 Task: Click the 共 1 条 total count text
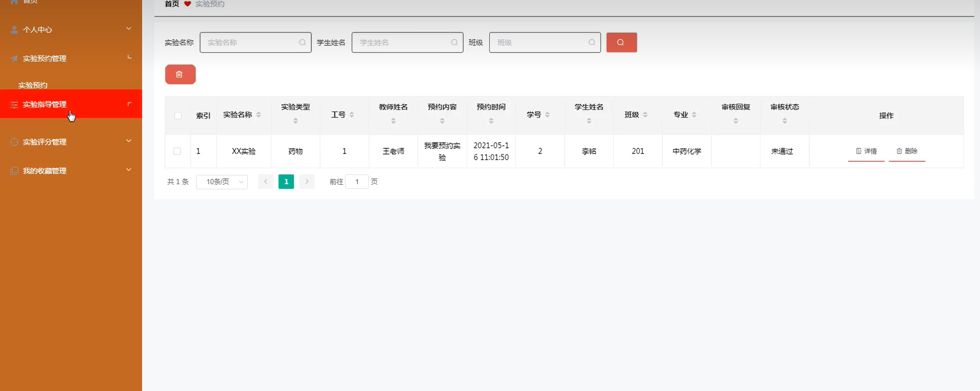click(x=178, y=182)
